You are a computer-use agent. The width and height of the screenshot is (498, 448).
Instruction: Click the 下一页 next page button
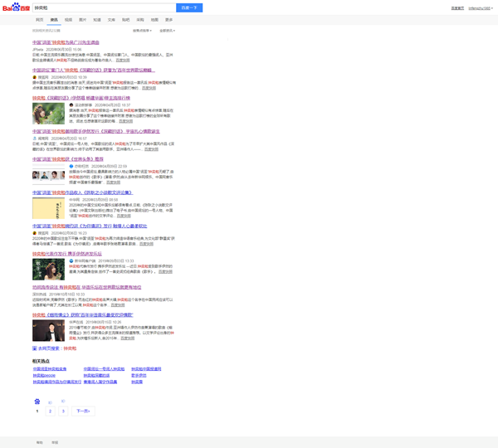(83, 411)
